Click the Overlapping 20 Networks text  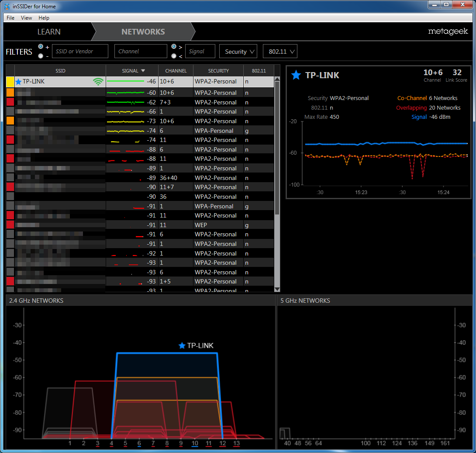(428, 108)
